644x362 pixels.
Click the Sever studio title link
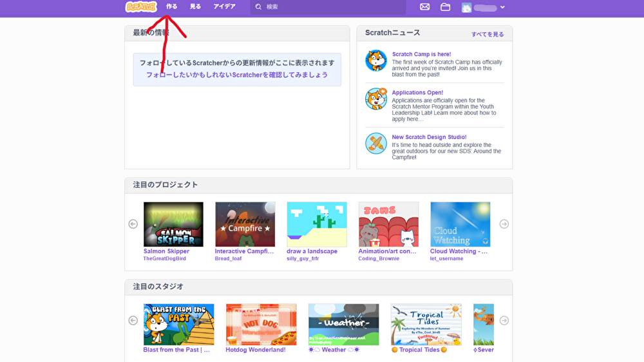click(x=484, y=350)
